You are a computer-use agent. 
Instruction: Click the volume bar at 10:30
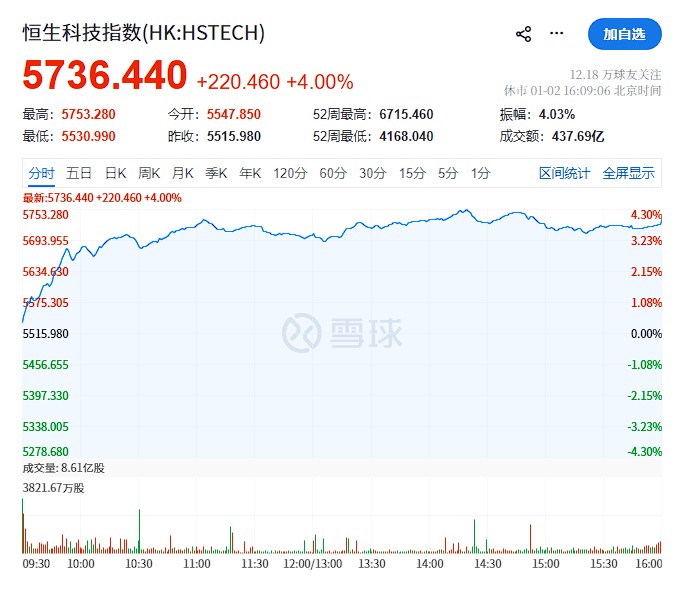pos(139,532)
